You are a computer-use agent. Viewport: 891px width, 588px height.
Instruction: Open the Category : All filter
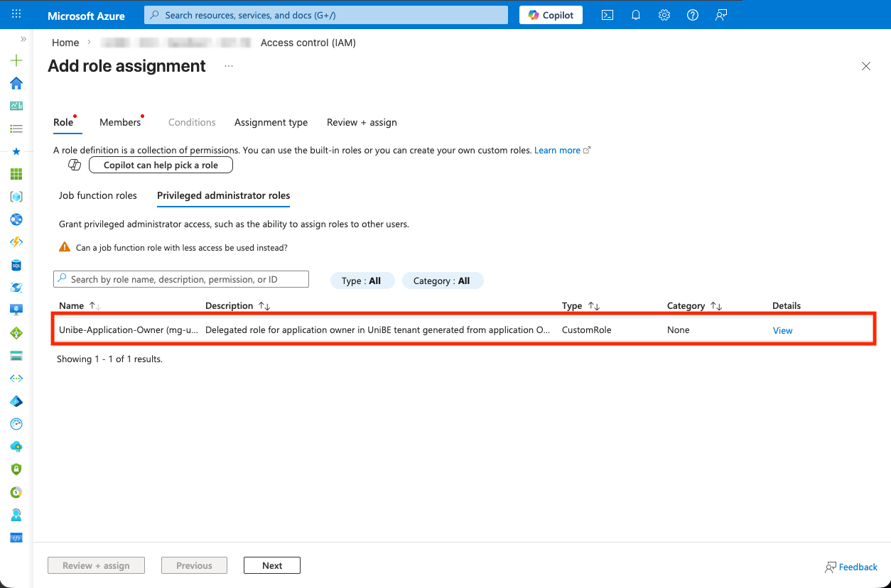click(442, 281)
